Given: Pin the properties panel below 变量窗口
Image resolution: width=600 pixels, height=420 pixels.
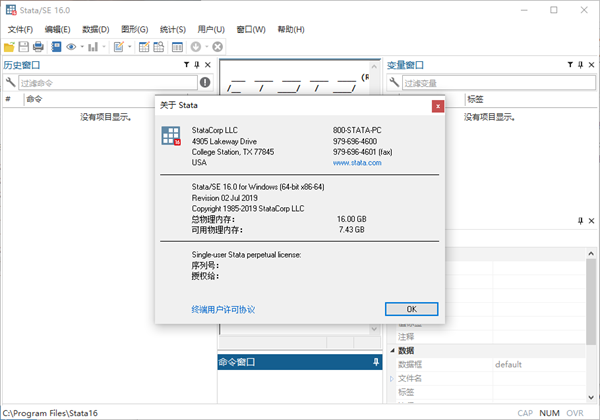Looking at the screenshot, I should [580, 221].
